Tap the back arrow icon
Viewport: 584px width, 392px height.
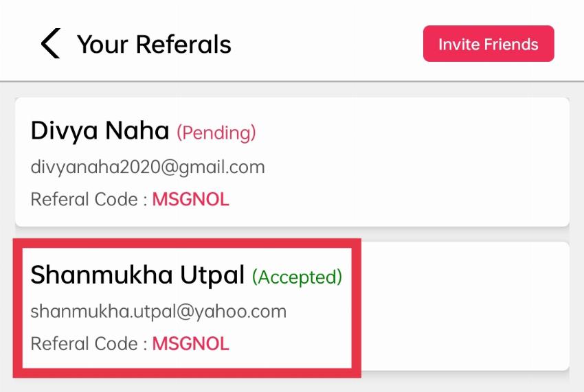tap(50, 44)
